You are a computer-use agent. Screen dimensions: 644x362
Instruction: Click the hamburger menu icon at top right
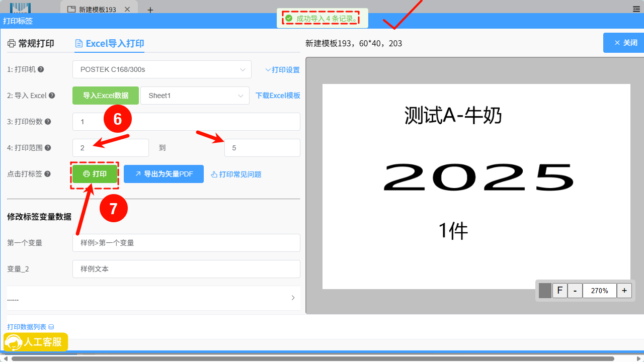point(636,9)
